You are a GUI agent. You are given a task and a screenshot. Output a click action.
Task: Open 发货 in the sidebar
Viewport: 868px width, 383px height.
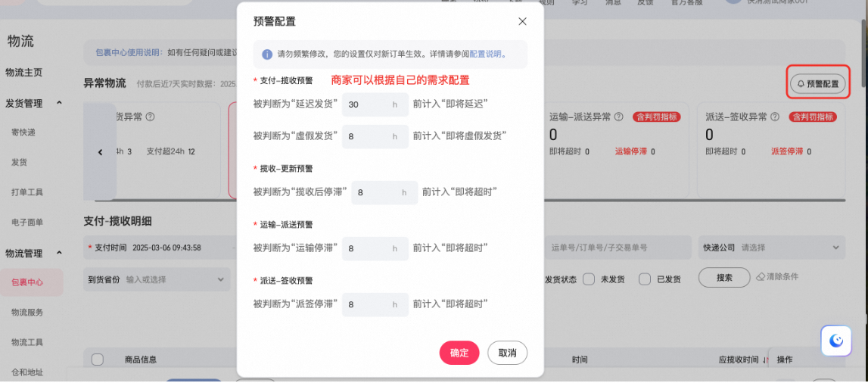pos(20,163)
